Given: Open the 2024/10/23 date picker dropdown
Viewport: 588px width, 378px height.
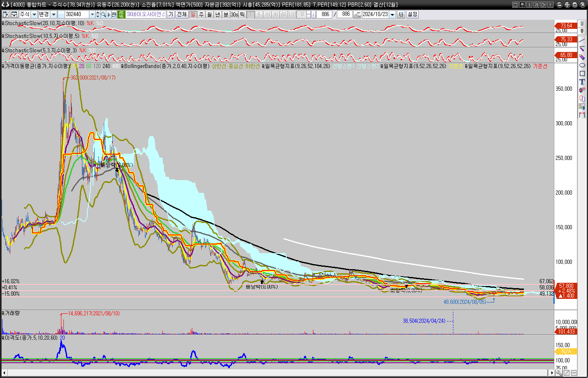Looking at the screenshot, I should [392, 14].
